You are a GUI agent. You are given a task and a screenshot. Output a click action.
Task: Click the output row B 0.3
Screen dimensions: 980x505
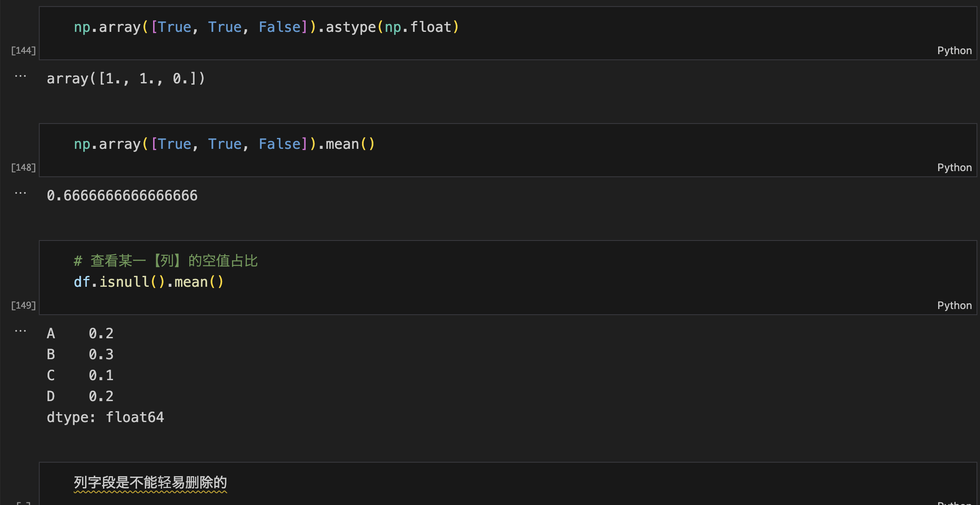[80, 354]
